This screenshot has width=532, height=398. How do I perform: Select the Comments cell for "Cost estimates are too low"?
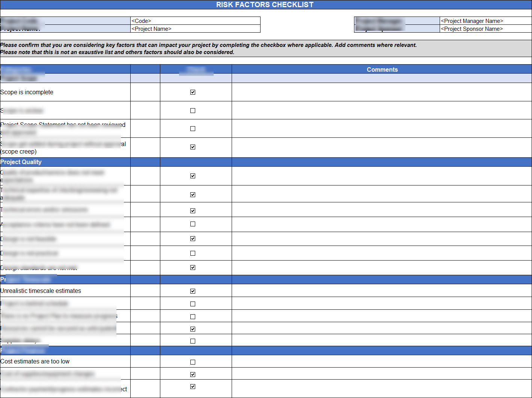[x=382, y=361]
